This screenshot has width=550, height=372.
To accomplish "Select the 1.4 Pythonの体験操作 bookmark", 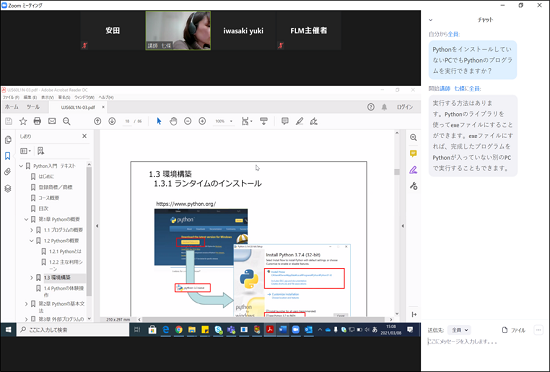I will coord(64,291).
